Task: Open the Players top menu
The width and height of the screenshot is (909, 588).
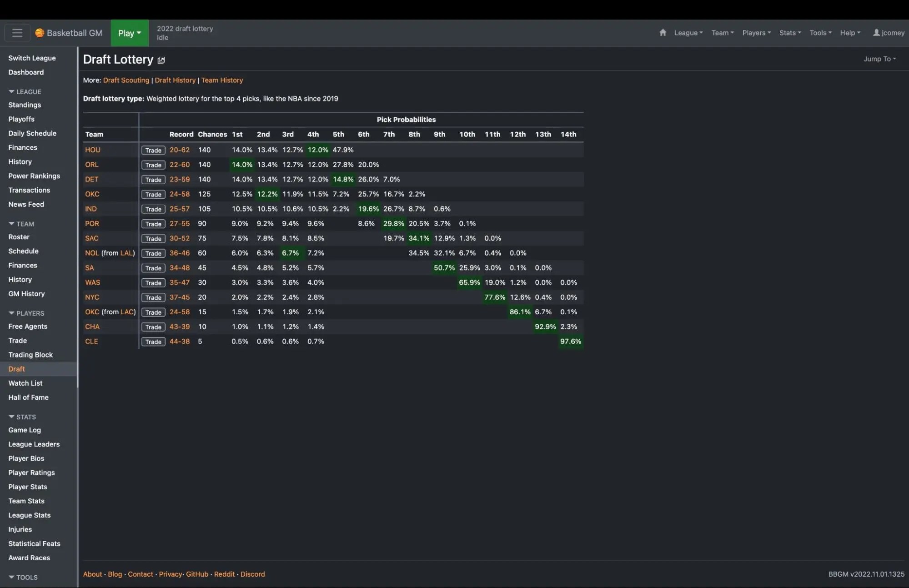Action: click(x=756, y=33)
